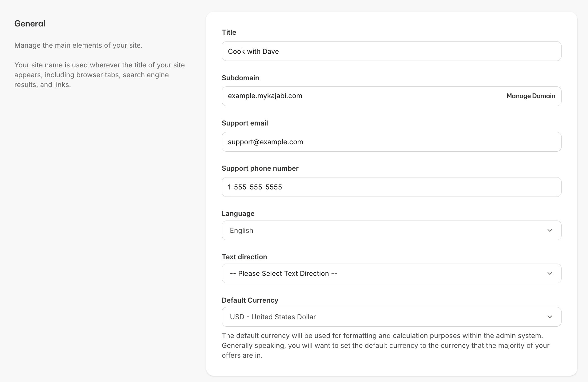This screenshot has height=382, width=588.
Task: Click the USD United States Dollar value
Action: [x=273, y=316]
